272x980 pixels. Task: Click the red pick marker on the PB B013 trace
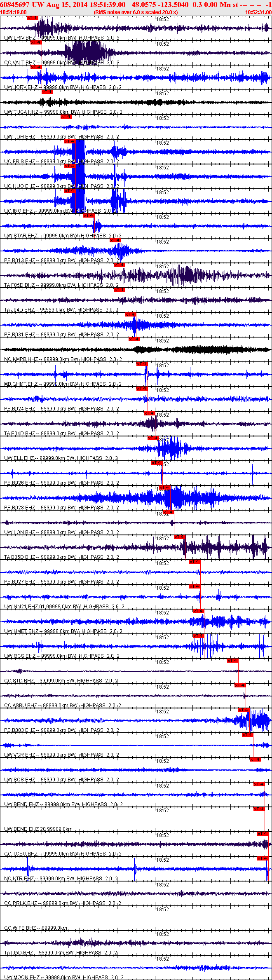[115, 240]
